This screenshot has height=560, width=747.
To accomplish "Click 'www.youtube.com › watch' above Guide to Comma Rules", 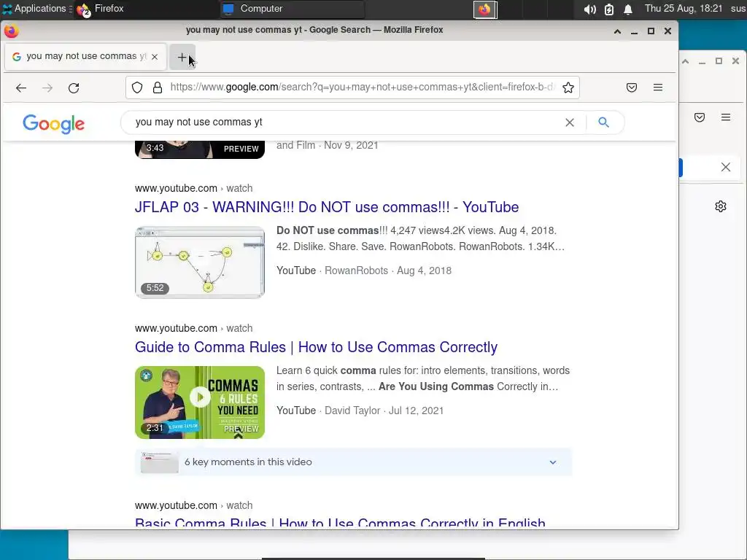I will point(193,328).
